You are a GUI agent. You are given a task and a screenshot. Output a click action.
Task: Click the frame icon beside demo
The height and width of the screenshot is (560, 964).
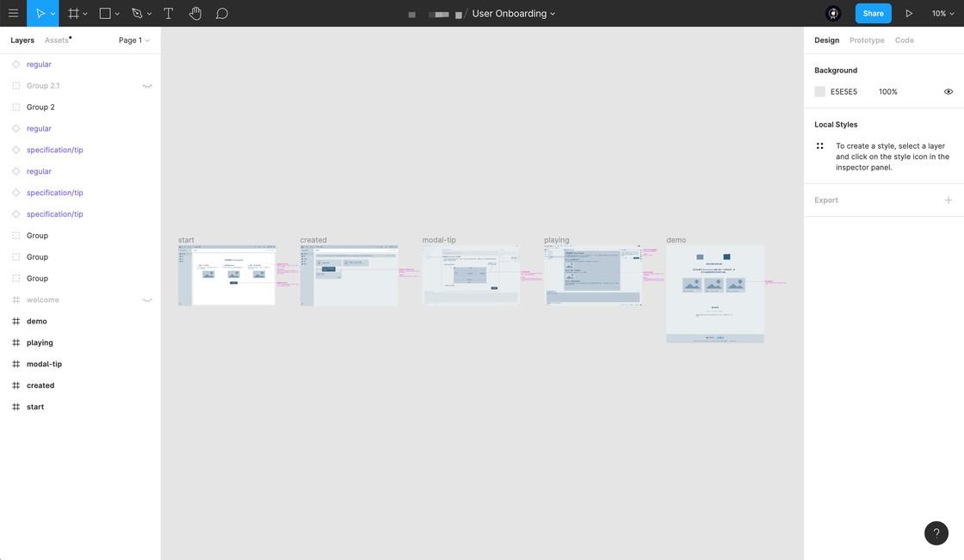pos(16,321)
